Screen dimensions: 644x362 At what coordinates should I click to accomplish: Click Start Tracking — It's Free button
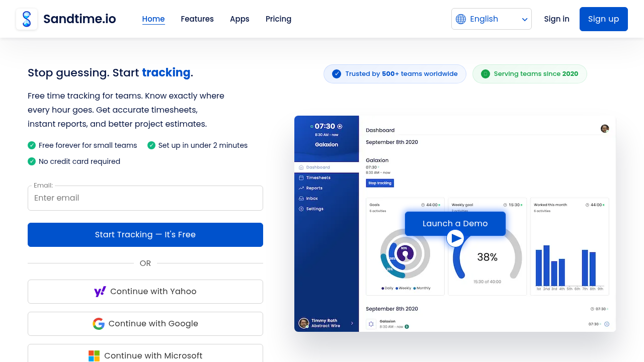(145, 235)
